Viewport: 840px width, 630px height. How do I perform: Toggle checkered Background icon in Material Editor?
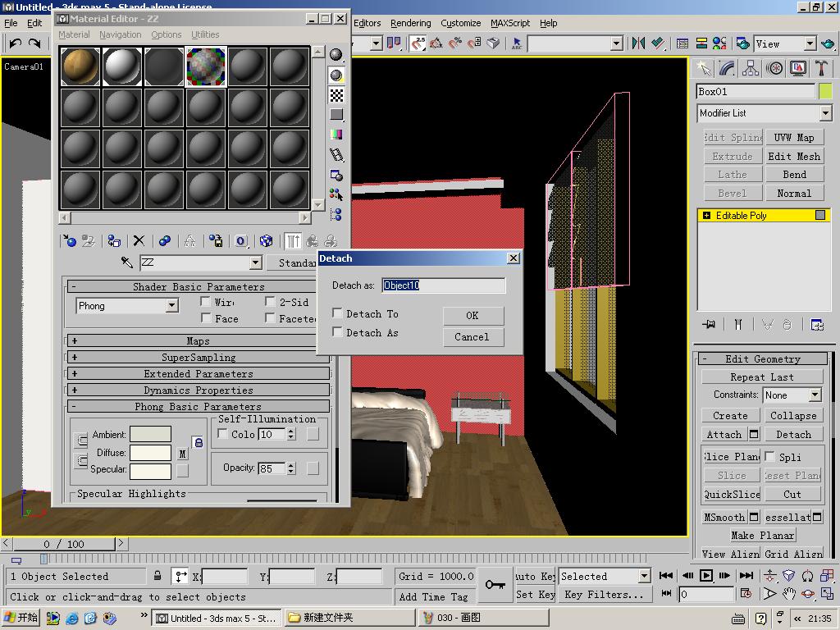coord(336,95)
